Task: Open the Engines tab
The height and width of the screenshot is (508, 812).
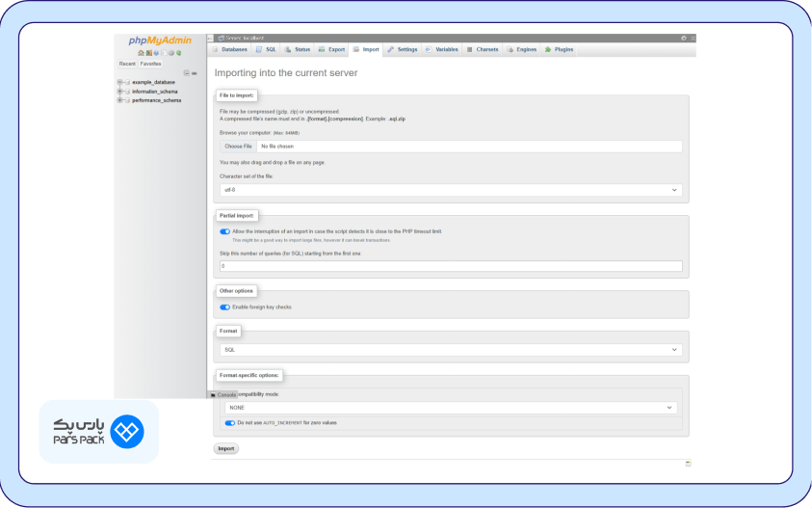Action: click(521, 50)
